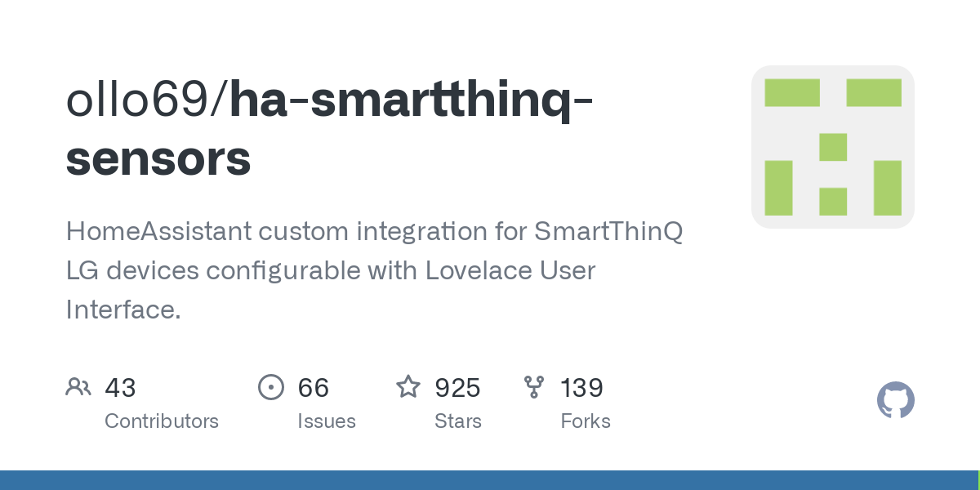Viewport: 980px width, 490px height.
Task: Click the 43 contributors count
Action: tap(120, 388)
